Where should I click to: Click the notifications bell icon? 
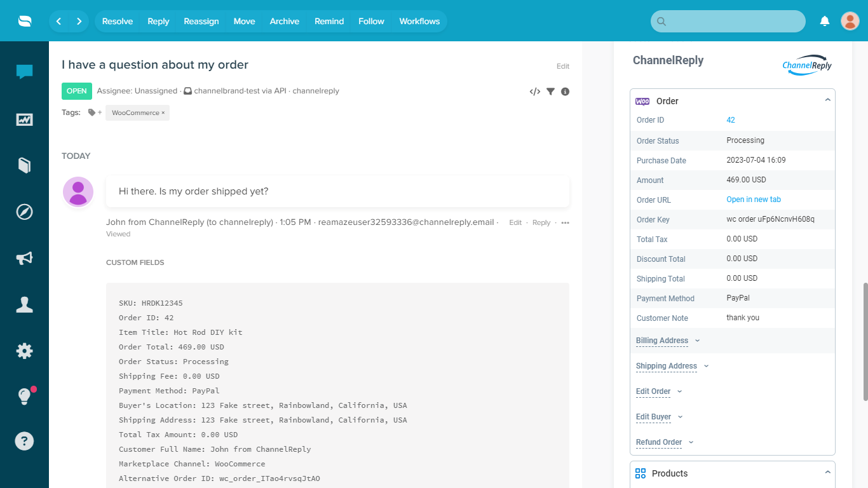[x=825, y=21]
